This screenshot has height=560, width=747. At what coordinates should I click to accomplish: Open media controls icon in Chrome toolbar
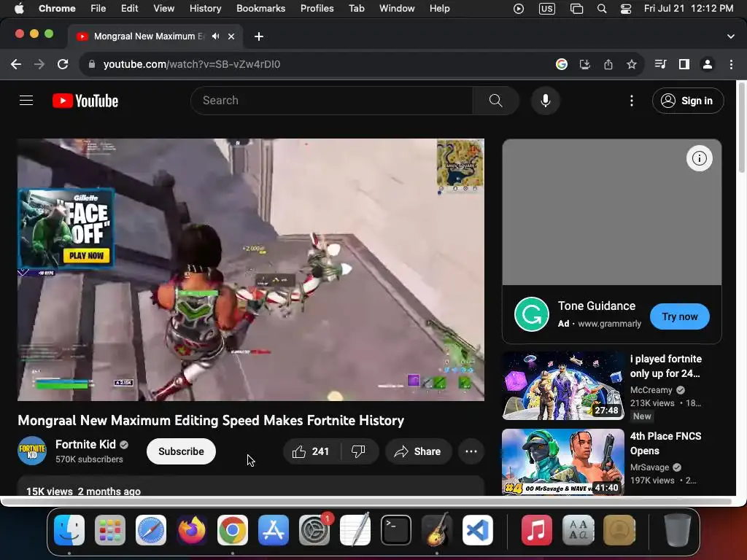660,64
